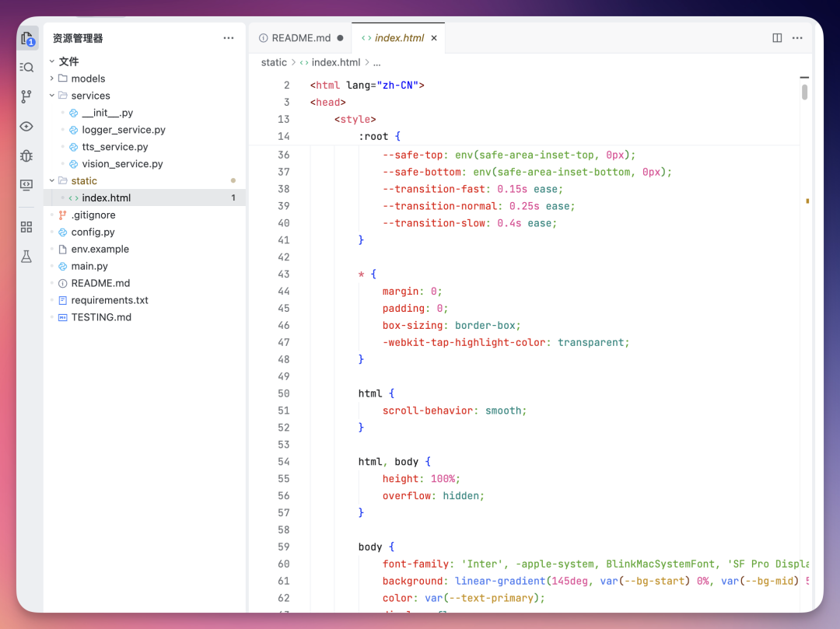Screen dimensions: 840x629
Task: Collapse the static folder
Action: pos(84,181)
